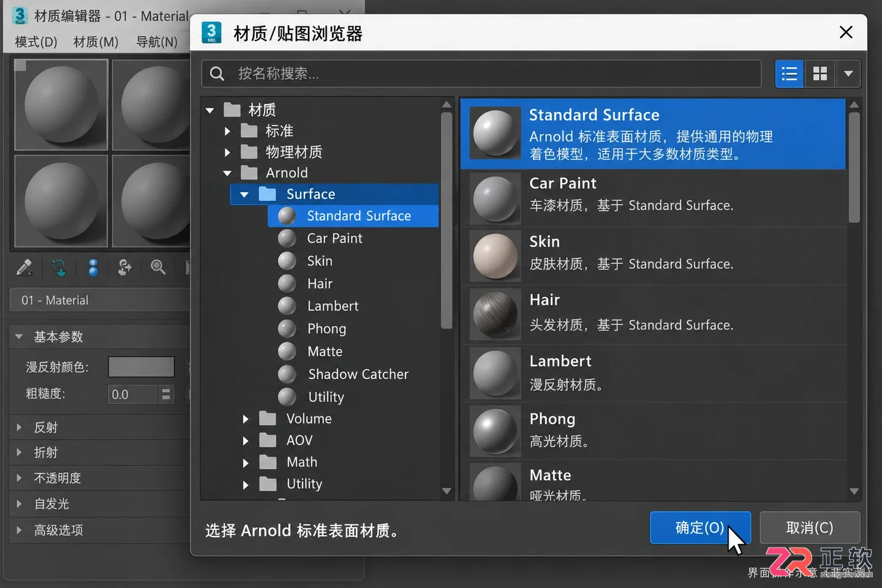The width and height of the screenshot is (882, 588).
Task: Open the 模式(D) menu
Action: [x=36, y=42]
